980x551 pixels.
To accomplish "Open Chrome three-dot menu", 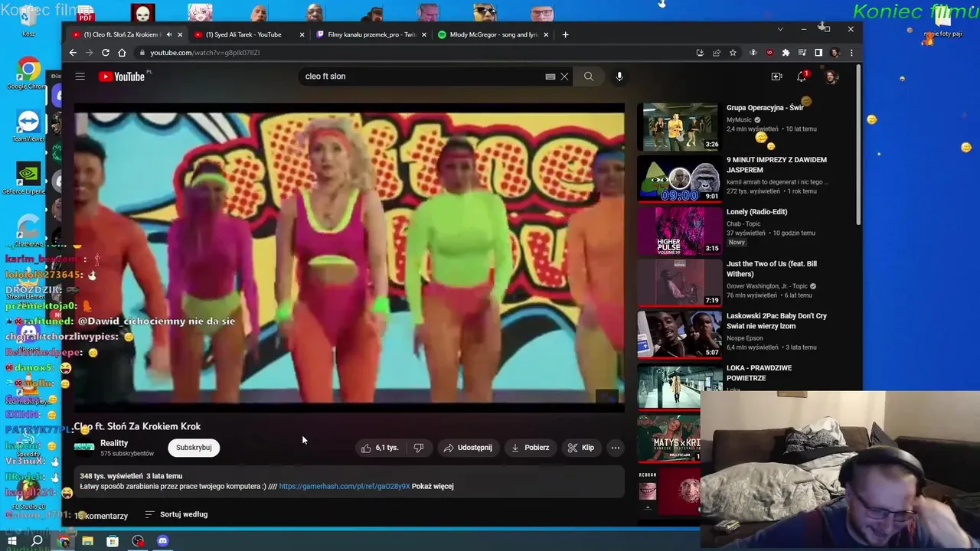I will point(851,53).
